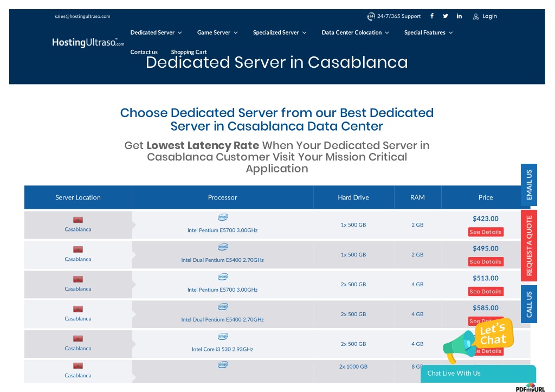555x392 pixels.
Task: Click the flag icon in the $585.00 row
Action: click(x=78, y=309)
